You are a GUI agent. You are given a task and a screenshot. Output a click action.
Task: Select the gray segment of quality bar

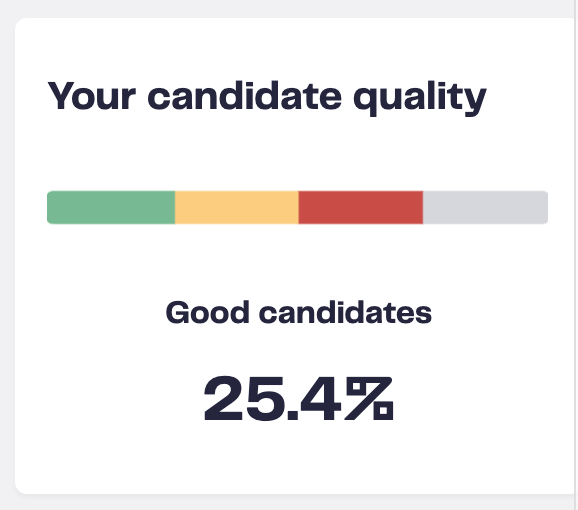point(485,207)
